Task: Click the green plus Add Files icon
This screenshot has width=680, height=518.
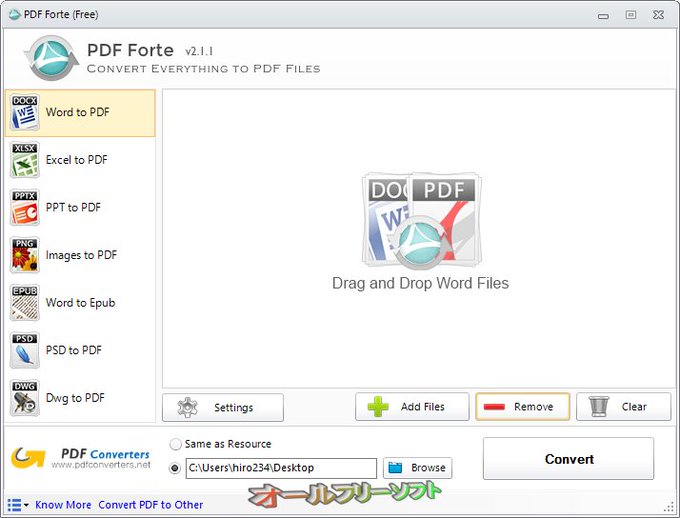Action: pos(378,407)
